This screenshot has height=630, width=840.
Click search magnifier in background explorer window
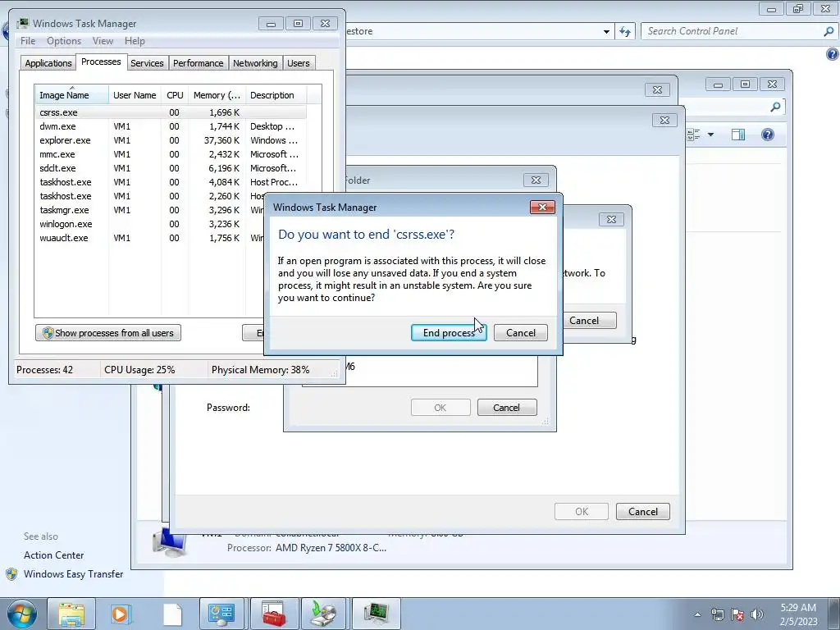775,107
